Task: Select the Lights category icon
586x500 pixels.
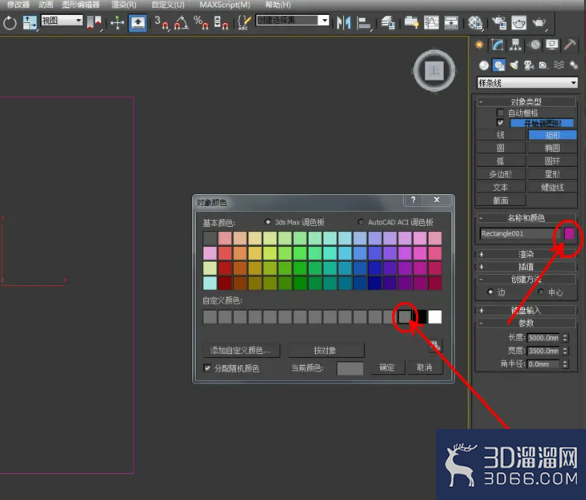Action: (514, 65)
